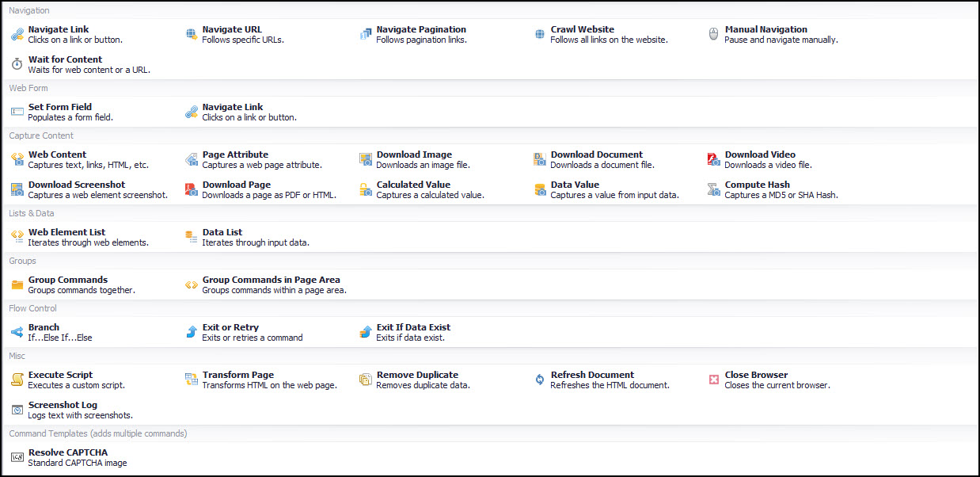Image resolution: width=980 pixels, height=477 pixels.
Task: Click the Navigate URL globe icon
Action: tap(191, 34)
